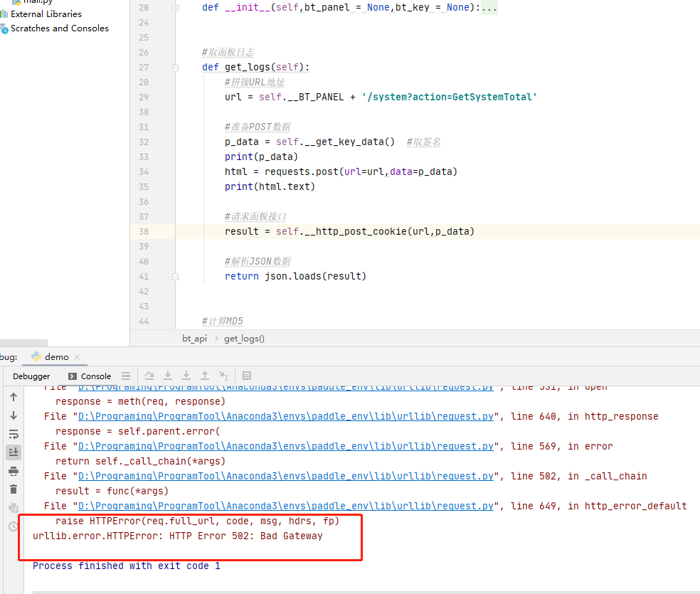Click bt_api in the breadcrumb bar
The height and width of the screenshot is (594, 700).
click(x=194, y=339)
